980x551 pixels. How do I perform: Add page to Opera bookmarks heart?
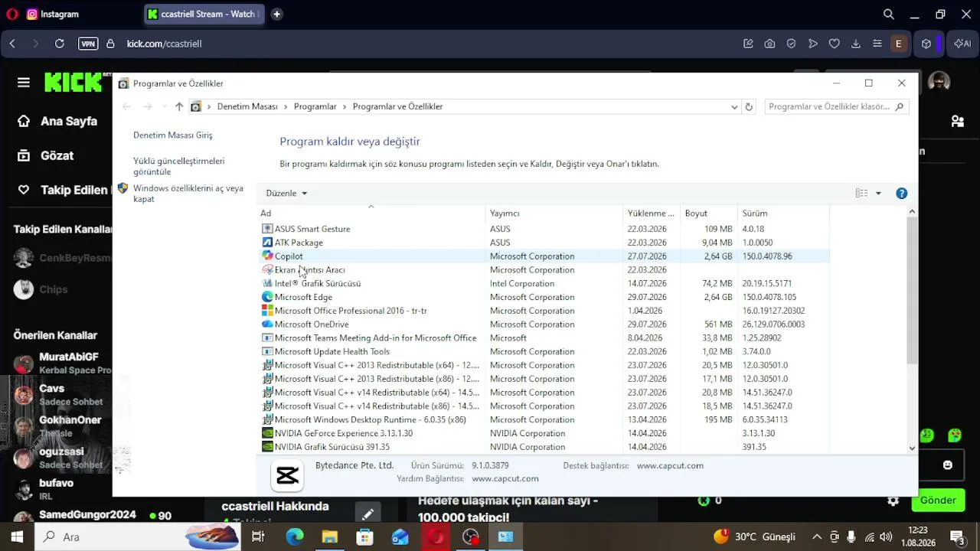[835, 44]
